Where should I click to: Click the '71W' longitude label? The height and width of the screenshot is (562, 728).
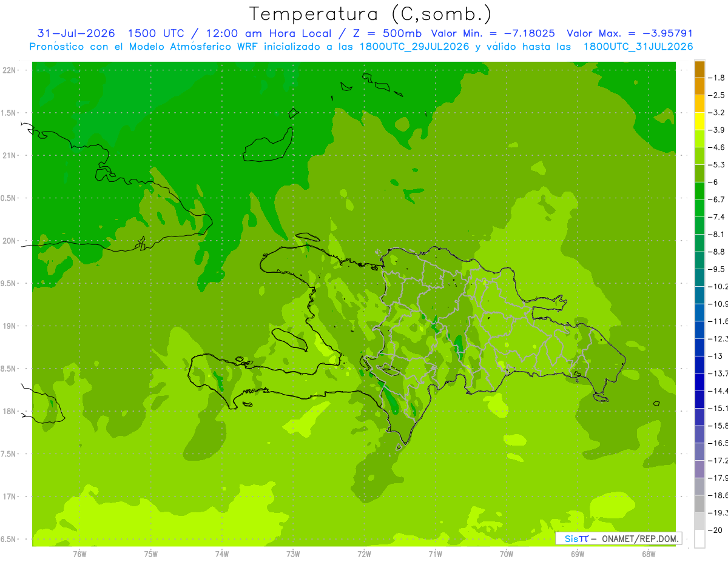point(435,554)
